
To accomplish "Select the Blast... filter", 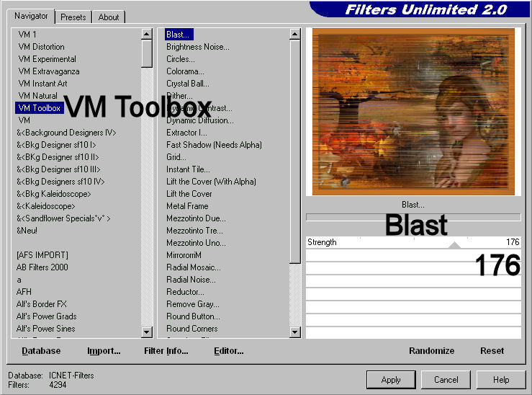I will [x=179, y=35].
